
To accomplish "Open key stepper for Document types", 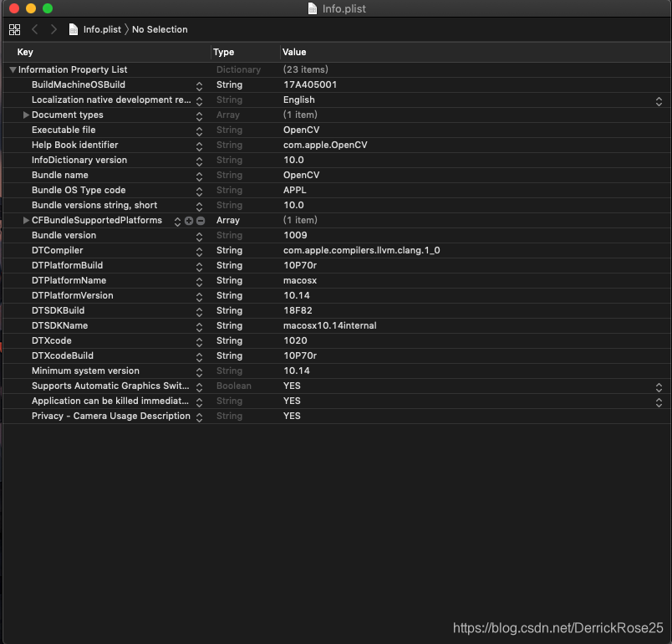I will (199, 116).
